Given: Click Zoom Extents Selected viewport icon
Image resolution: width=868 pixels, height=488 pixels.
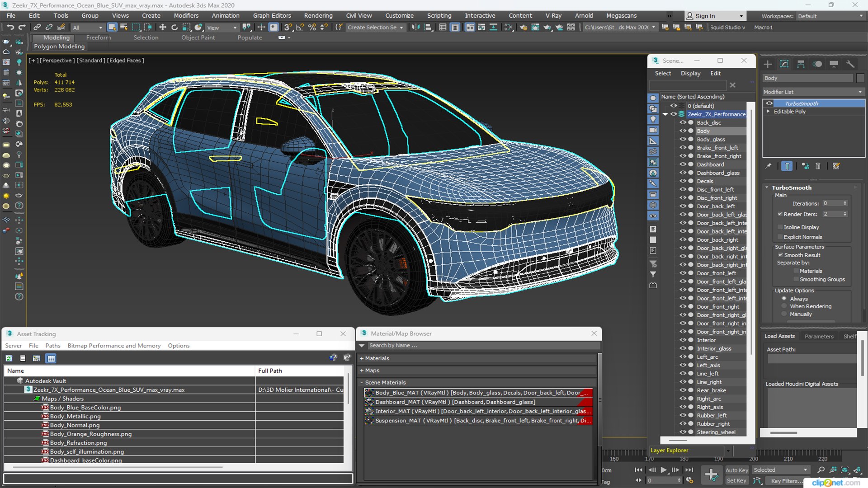Looking at the screenshot, I should (845, 470).
